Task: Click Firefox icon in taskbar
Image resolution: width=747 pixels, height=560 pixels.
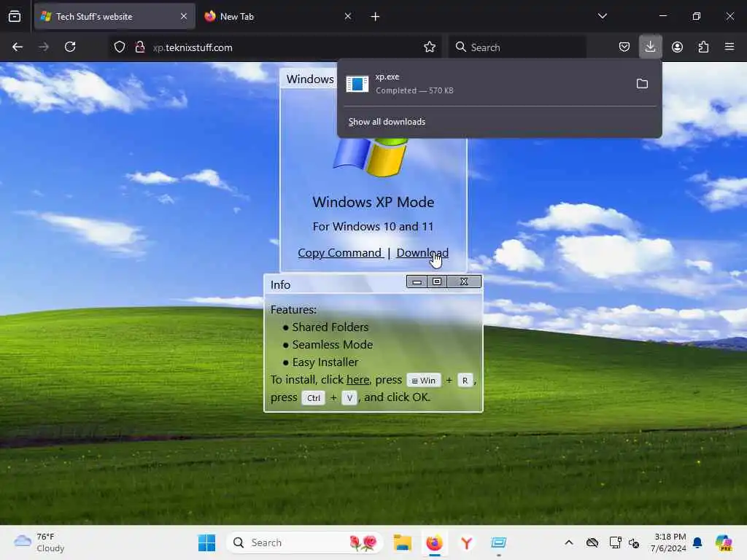Action: click(x=435, y=542)
